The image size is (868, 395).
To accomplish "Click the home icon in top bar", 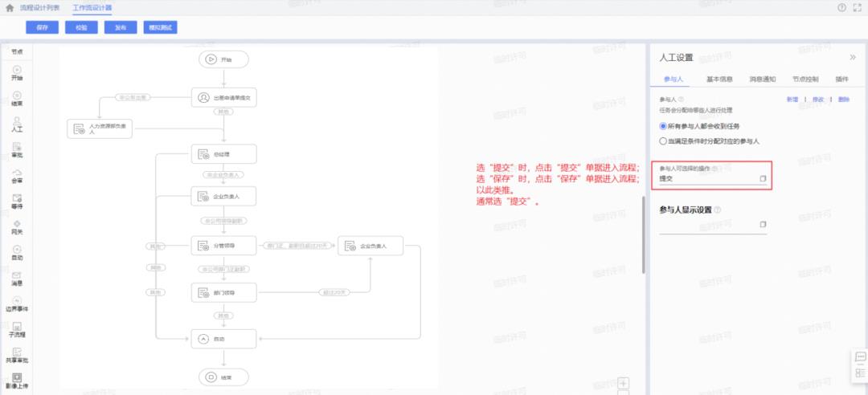I will pos(10,8).
